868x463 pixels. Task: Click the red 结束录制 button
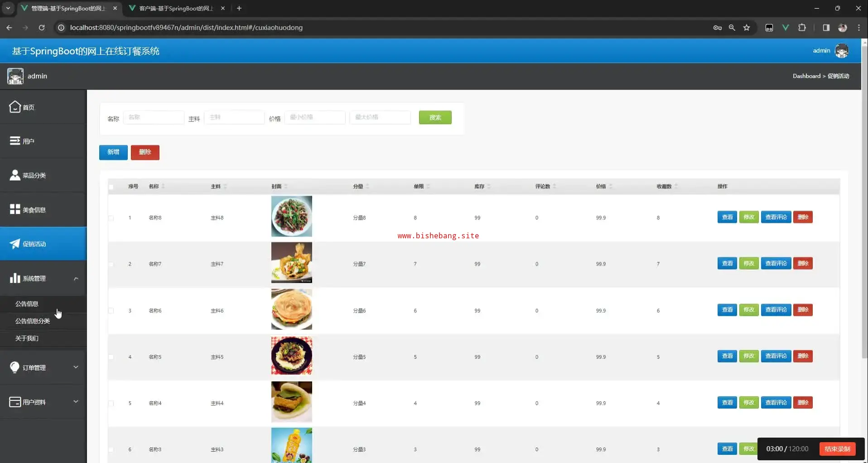(x=837, y=449)
